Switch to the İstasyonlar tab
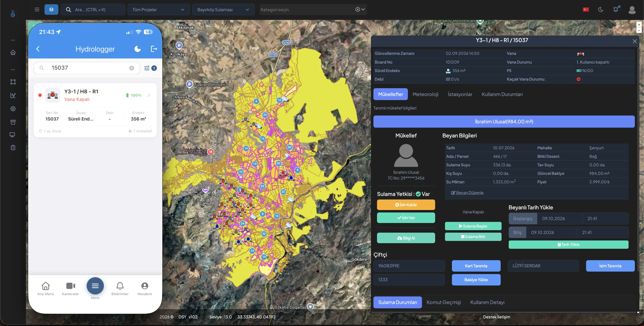Viewport: 644px width, 326px height. (x=460, y=94)
